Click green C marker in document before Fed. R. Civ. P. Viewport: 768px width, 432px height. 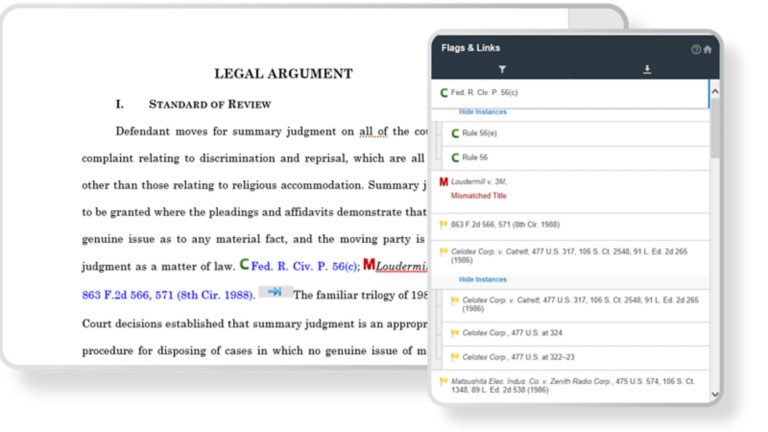(244, 264)
